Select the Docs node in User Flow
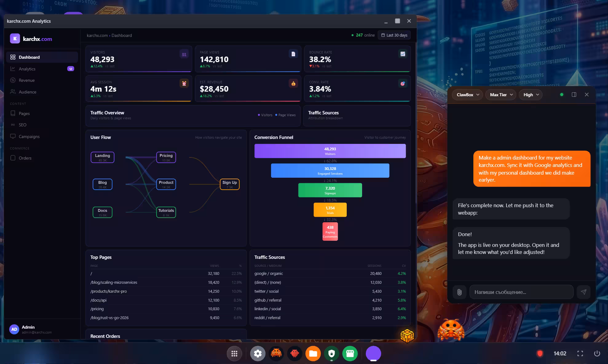This screenshot has height=364, width=608. point(102,212)
